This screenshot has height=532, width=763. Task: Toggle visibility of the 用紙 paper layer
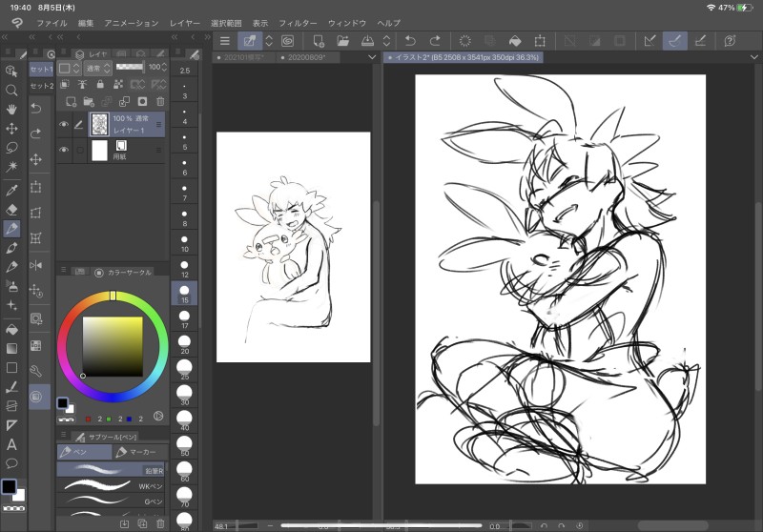click(x=64, y=151)
